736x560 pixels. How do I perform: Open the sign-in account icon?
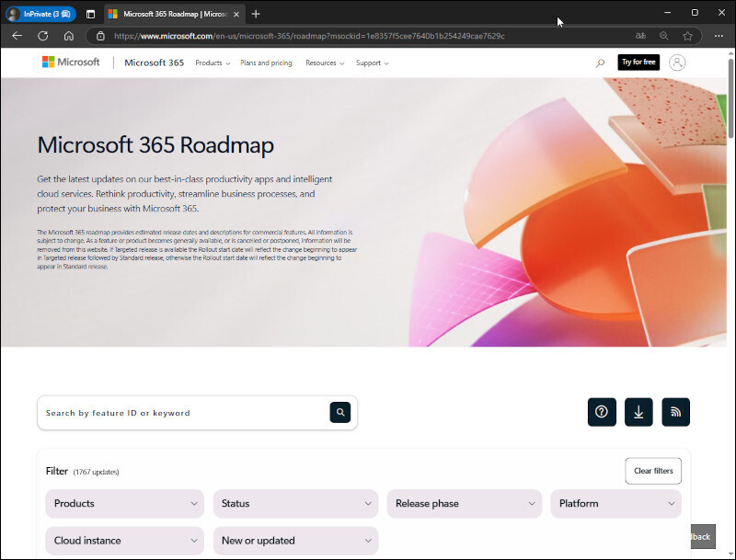[677, 63]
